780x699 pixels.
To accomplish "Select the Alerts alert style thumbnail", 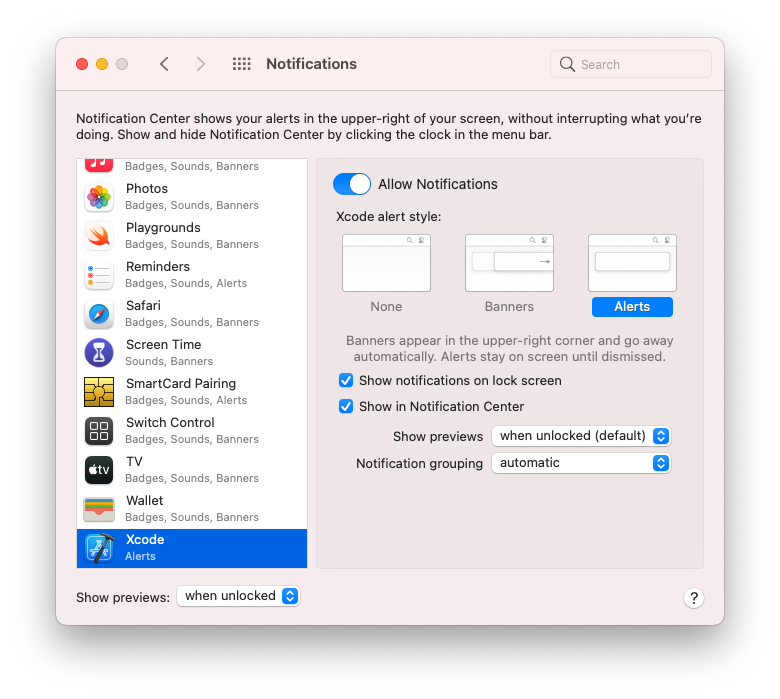I will click(632, 263).
